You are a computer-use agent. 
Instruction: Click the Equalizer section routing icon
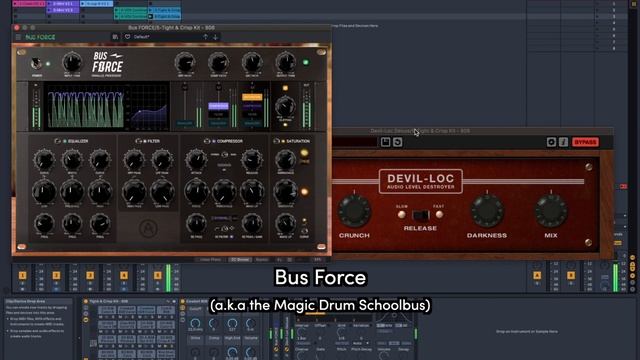[x=58, y=141]
